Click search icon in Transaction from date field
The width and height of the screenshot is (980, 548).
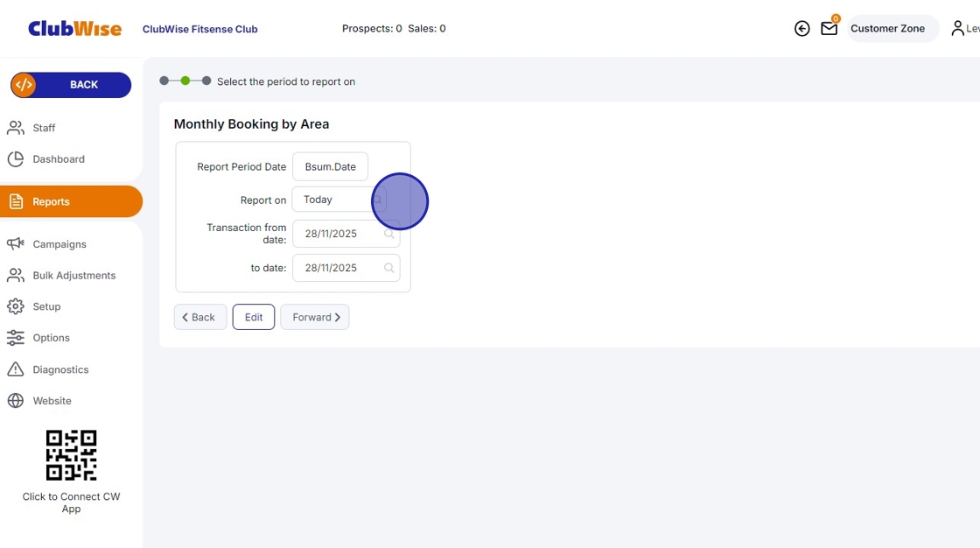point(388,234)
